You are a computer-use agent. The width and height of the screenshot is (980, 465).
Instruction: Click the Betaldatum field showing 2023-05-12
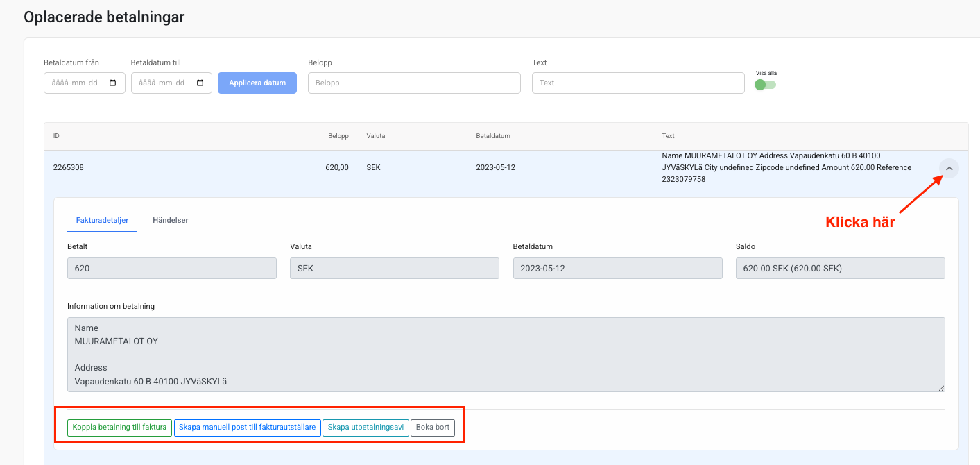617,269
